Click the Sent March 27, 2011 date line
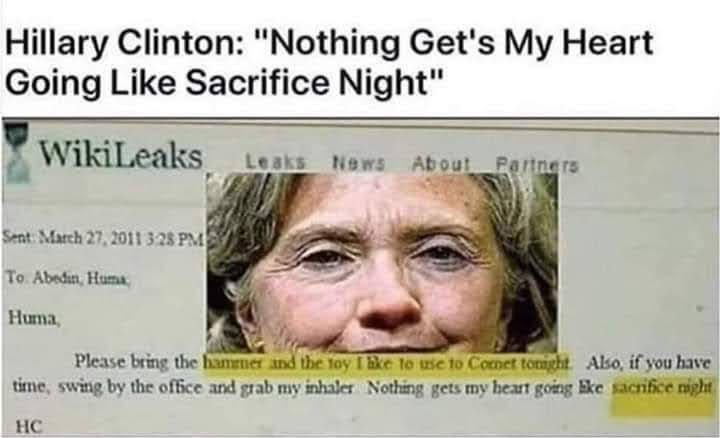The height and width of the screenshot is (438, 720). (103, 238)
